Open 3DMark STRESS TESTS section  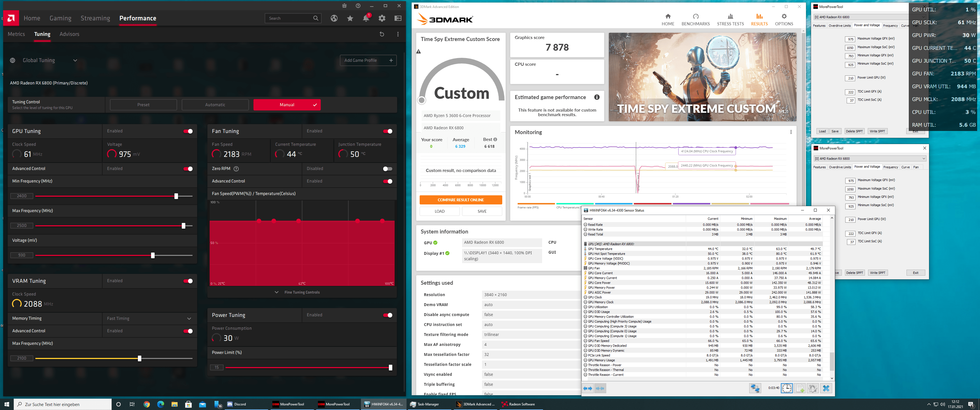coord(730,20)
